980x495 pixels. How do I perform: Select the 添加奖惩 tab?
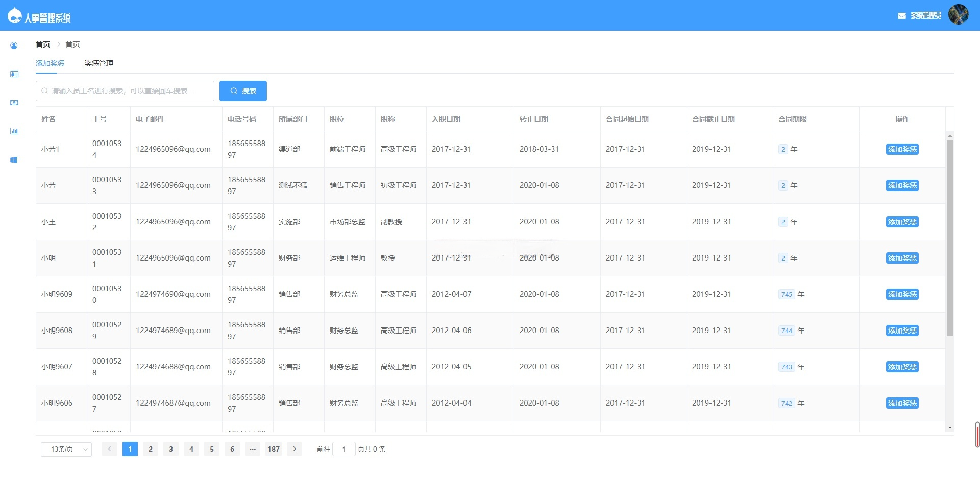[x=49, y=63]
